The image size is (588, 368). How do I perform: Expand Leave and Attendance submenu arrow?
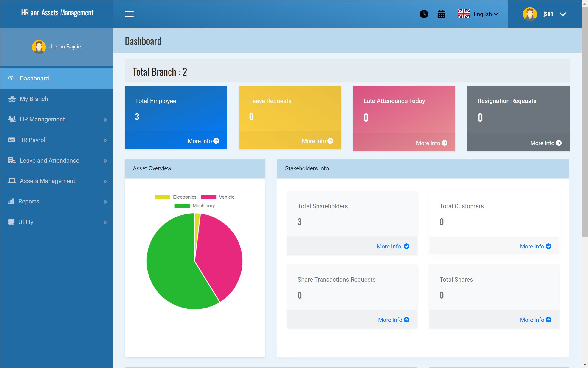point(105,161)
